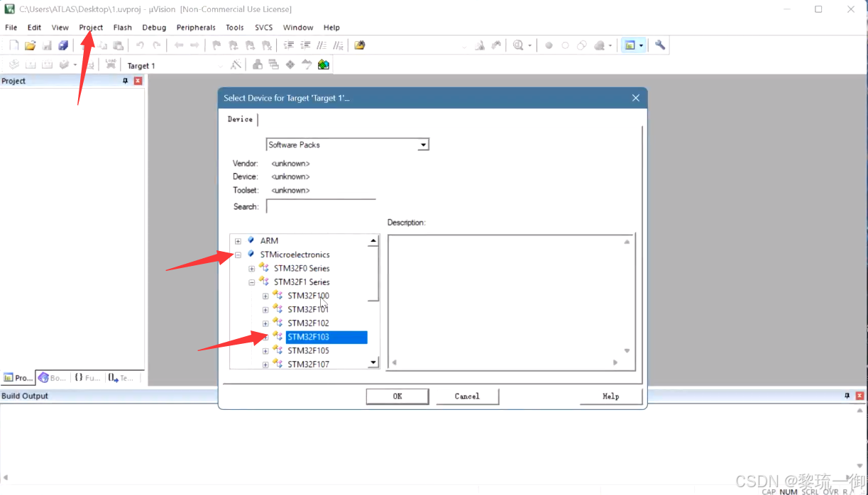Switch to the Functions panel tab
Viewport: 868px width, 495px height.
(87, 378)
